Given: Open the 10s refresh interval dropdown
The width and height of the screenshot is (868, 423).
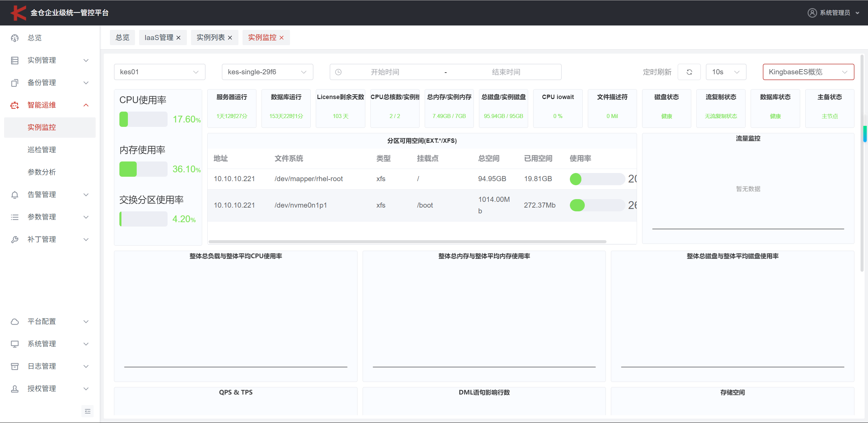Looking at the screenshot, I should [x=726, y=72].
